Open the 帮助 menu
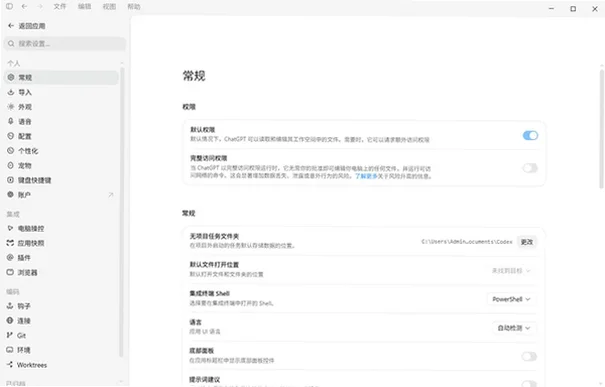This screenshot has width=605, height=387. 134,7
